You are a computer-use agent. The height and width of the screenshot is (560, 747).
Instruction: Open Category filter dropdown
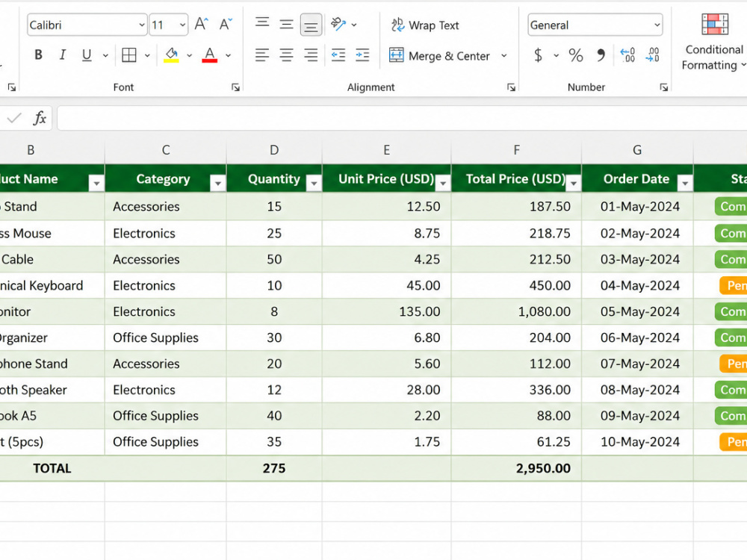[217, 183]
